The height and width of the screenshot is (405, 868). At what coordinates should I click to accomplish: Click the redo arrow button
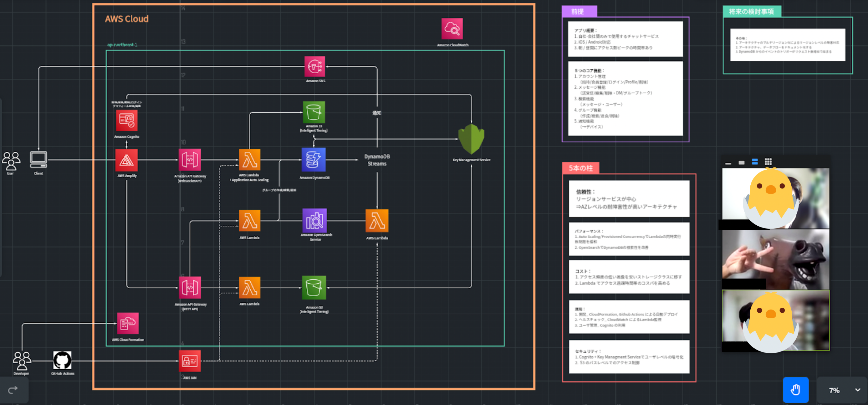coord(13,390)
